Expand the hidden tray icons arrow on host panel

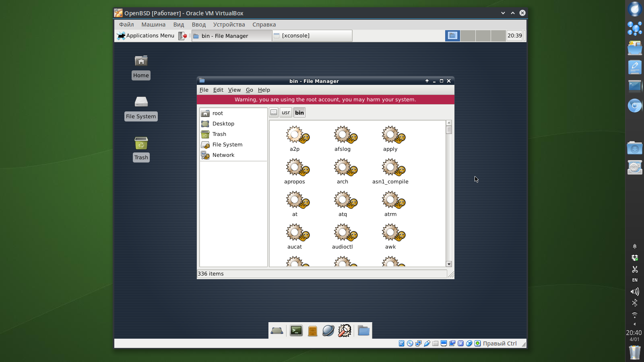pos(635,324)
